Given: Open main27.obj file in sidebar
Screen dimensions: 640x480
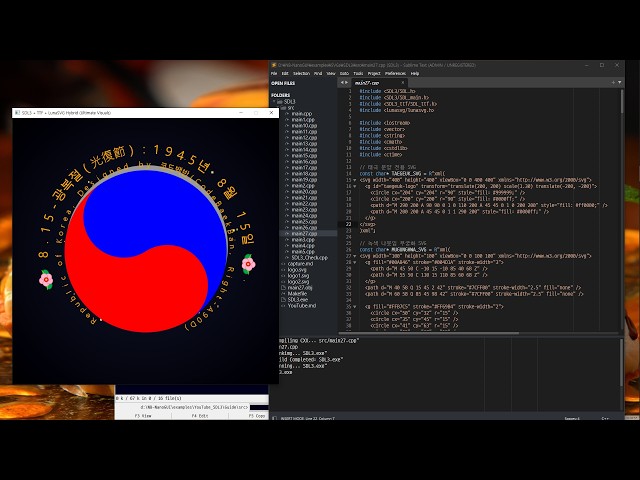Looking at the screenshot, I should (x=300, y=288).
